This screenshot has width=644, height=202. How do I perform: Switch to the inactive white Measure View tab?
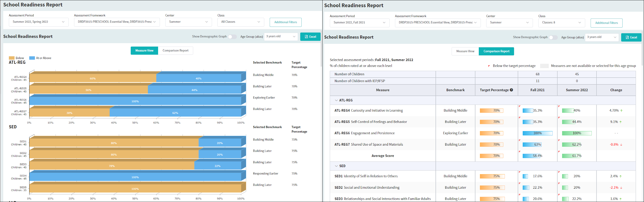[465, 51]
